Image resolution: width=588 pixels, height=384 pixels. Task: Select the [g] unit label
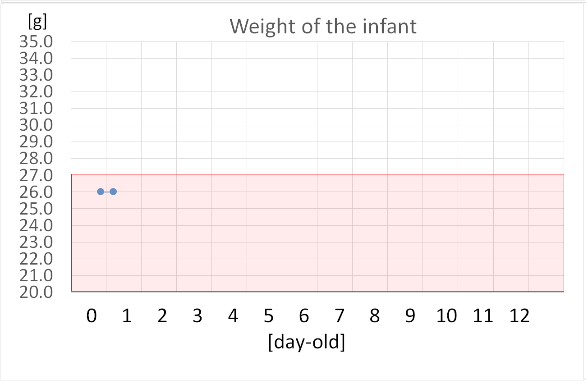pyautogui.click(x=37, y=21)
